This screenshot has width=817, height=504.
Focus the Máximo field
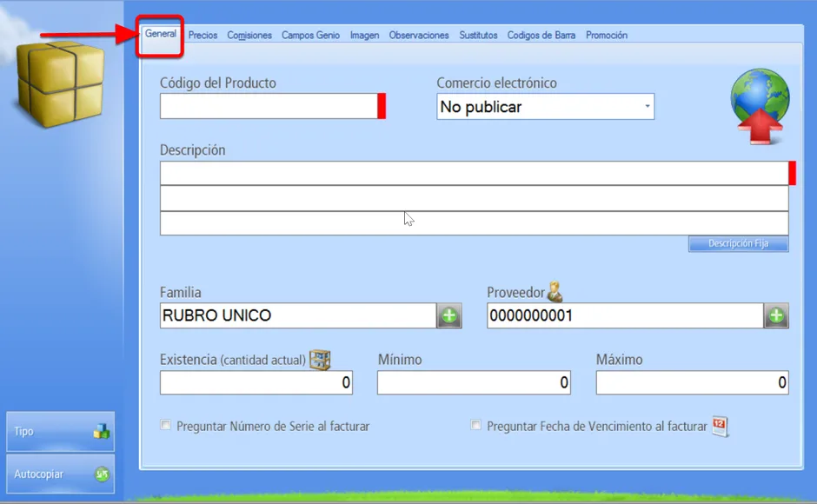coord(693,382)
